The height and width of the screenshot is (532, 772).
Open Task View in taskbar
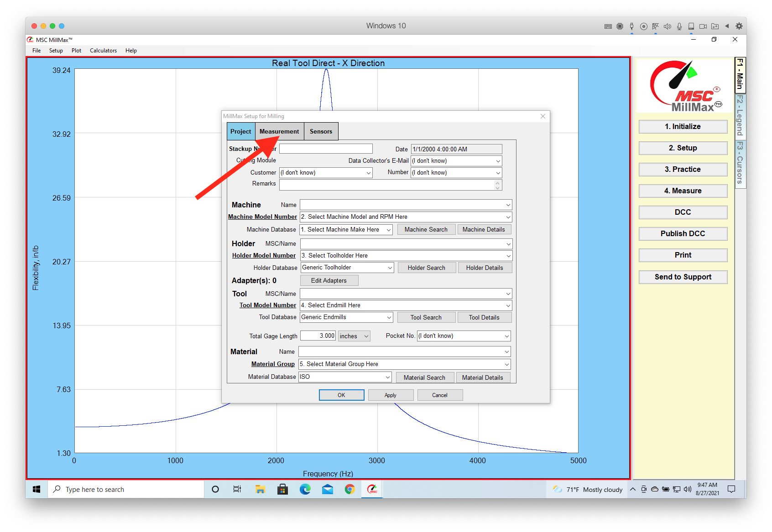pos(237,489)
